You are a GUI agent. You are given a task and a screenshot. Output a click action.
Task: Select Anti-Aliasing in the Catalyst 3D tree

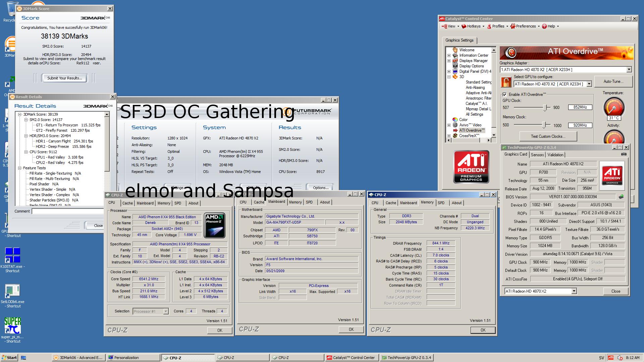point(475,87)
